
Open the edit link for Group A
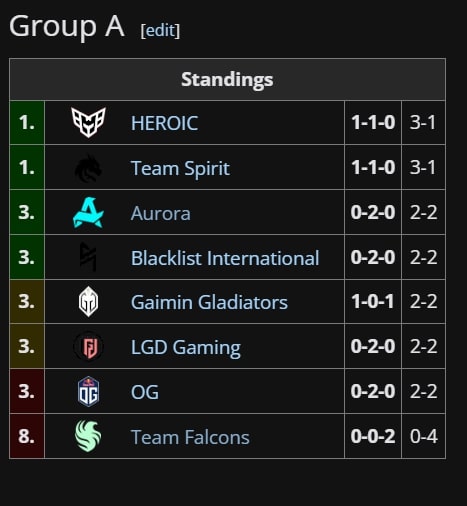[x=160, y=31]
